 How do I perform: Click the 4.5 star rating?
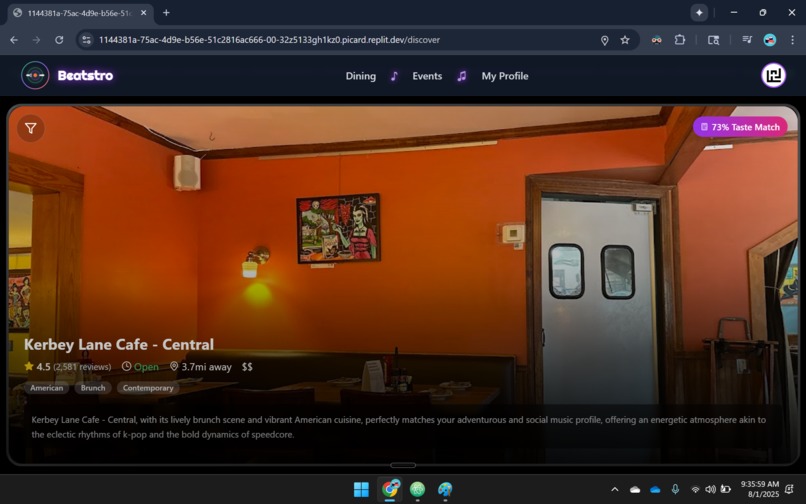pos(38,367)
